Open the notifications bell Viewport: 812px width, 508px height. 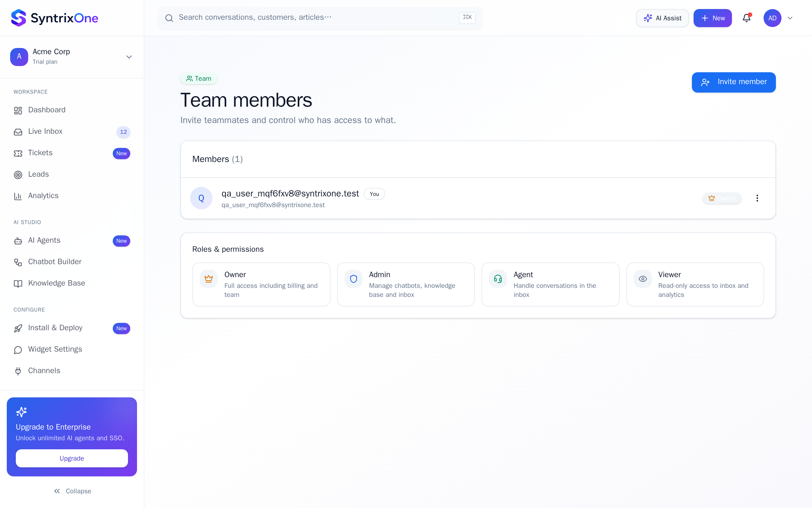pos(747,18)
